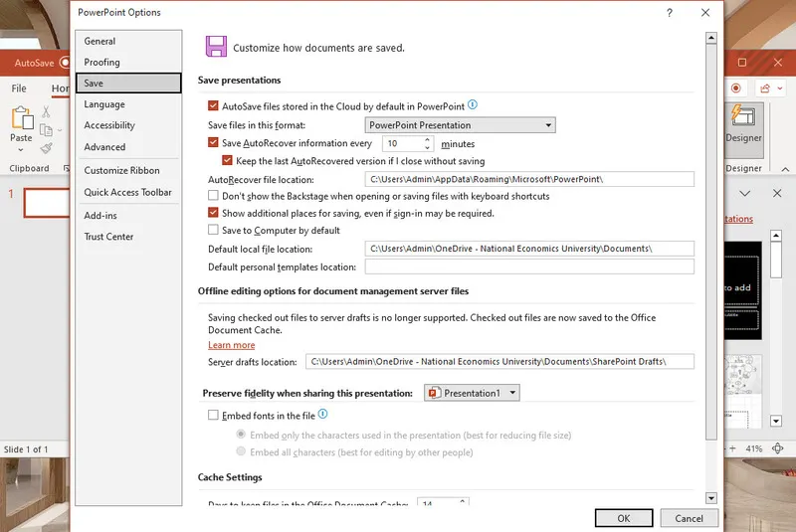Click the dialog's vertical scrollbar down arrow
This screenshot has height=532, width=796.
click(x=711, y=497)
